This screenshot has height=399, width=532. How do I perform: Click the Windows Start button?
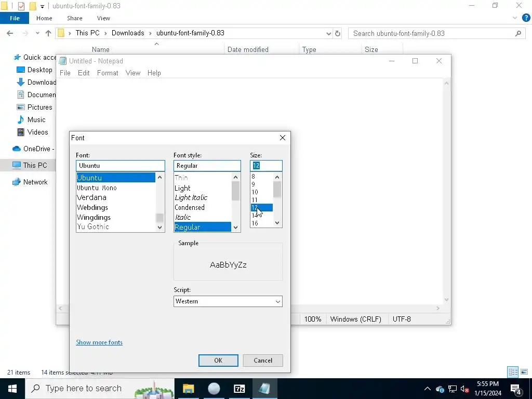point(12,389)
